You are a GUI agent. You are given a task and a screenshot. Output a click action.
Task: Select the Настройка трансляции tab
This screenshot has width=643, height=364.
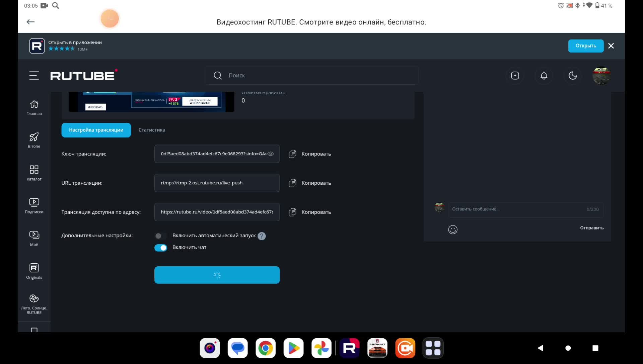[96, 130]
